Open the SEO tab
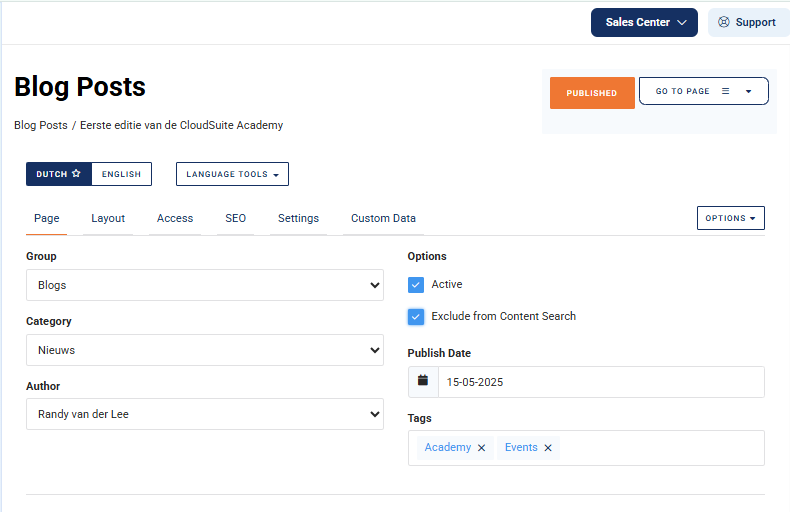This screenshot has height=512, width=790. [235, 218]
